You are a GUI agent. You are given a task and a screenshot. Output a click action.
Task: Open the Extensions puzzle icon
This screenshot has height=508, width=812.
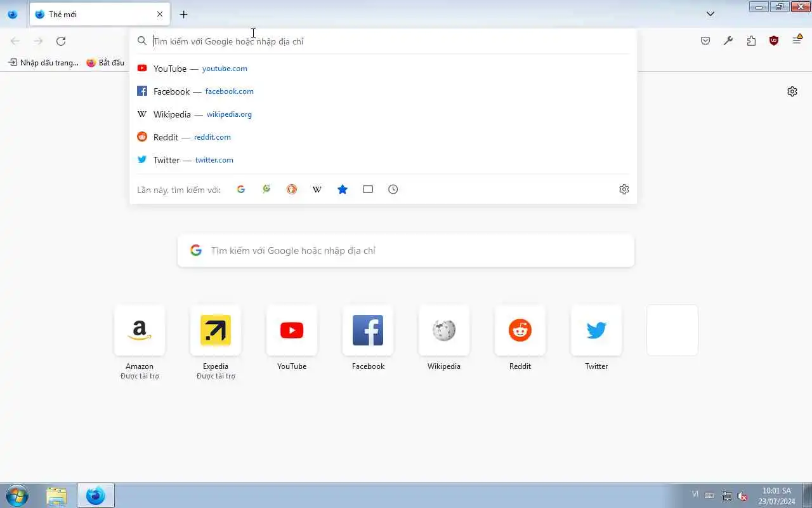tap(751, 41)
